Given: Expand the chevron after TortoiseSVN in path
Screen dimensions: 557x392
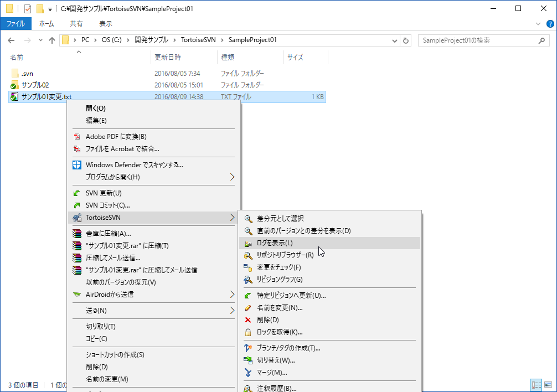Looking at the screenshot, I should [223, 40].
